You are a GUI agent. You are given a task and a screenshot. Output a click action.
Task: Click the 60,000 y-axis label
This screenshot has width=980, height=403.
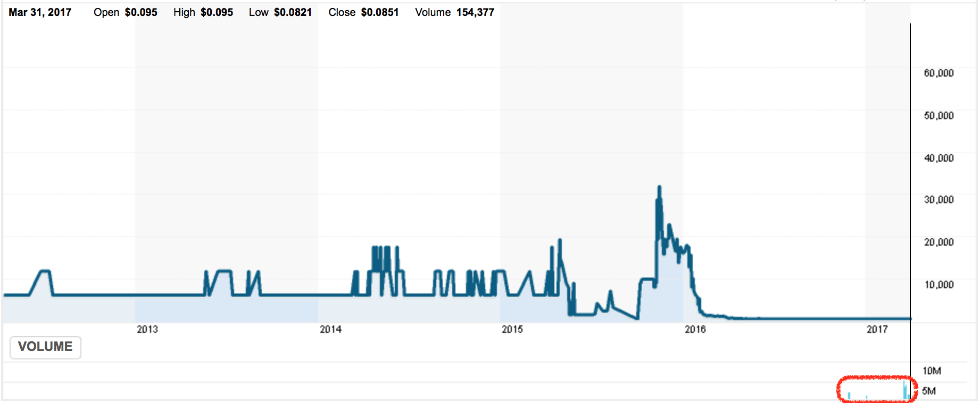pyautogui.click(x=939, y=73)
